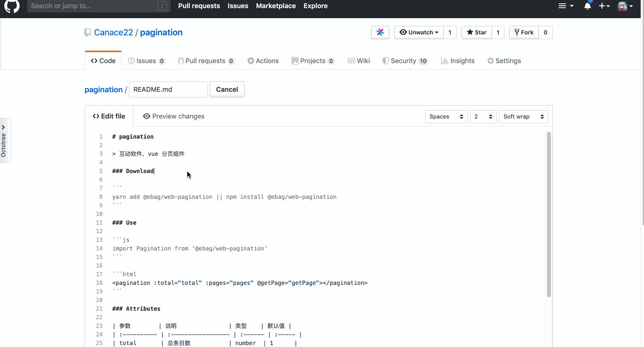Go to Marketplace
The height and width of the screenshot is (347, 644).
click(x=276, y=6)
